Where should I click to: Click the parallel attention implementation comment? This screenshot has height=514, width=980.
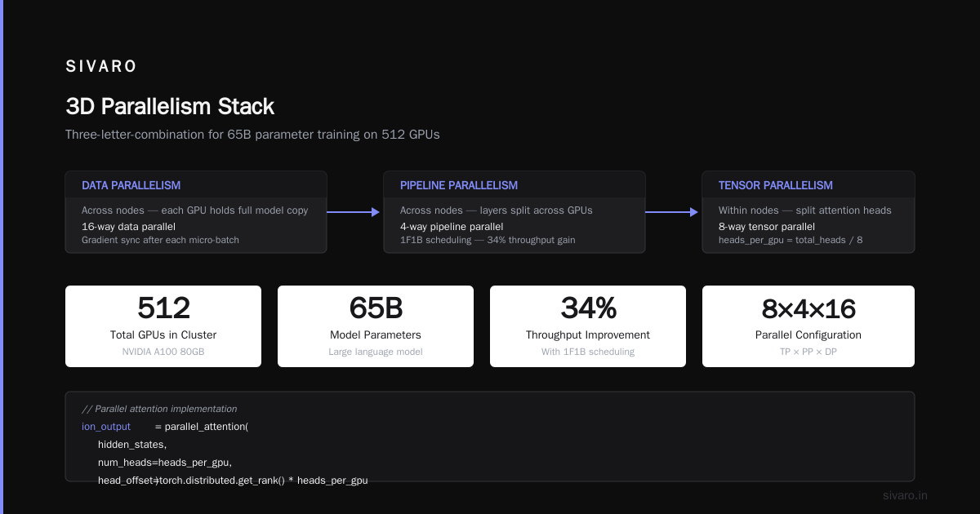159,409
